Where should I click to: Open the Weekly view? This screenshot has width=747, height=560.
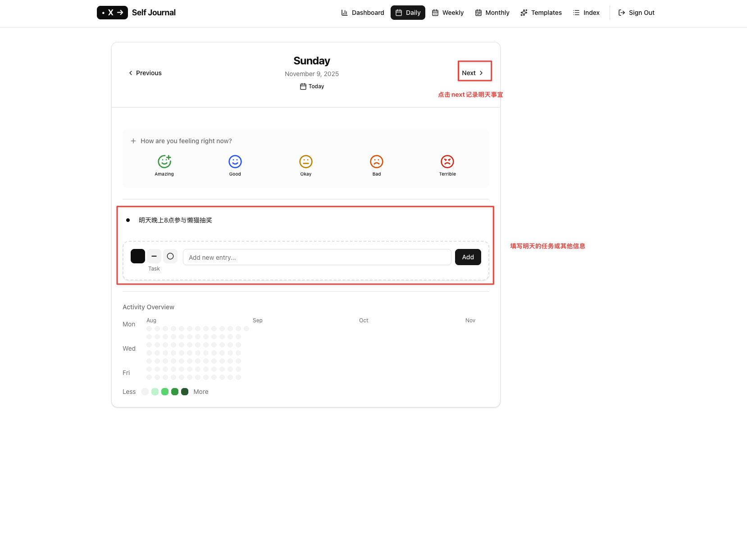(x=448, y=13)
